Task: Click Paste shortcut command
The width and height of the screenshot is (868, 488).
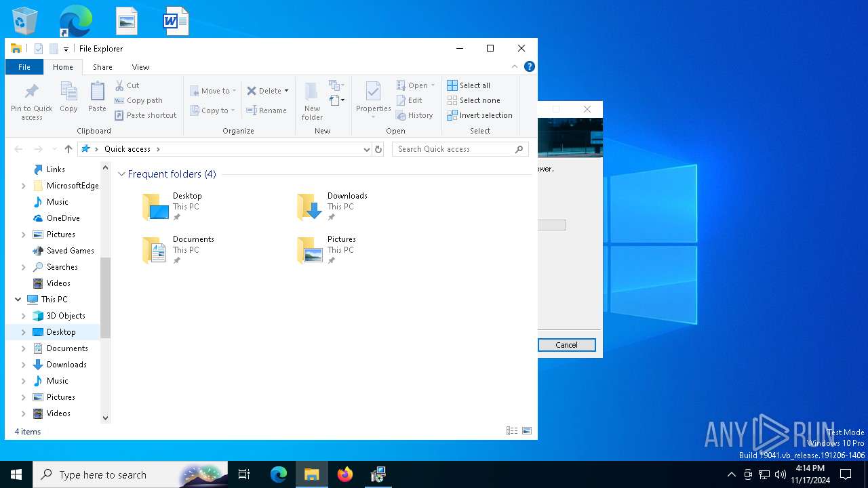Action: (x=145, y=115)
